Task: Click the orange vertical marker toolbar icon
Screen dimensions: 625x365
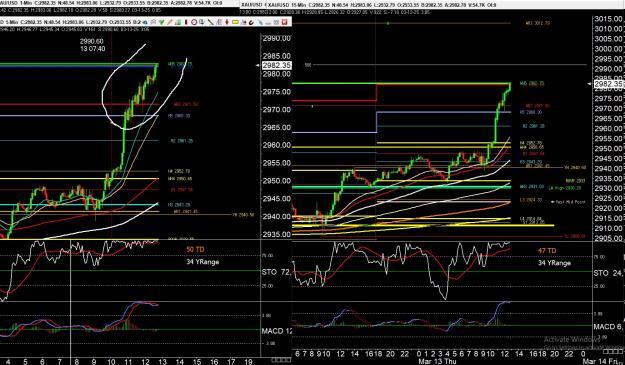Action: tap(227, 22)
